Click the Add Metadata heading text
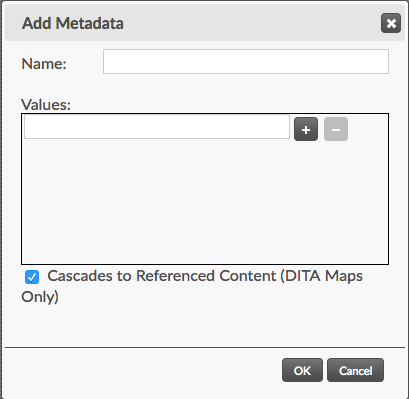 click(x=73, y=23)
